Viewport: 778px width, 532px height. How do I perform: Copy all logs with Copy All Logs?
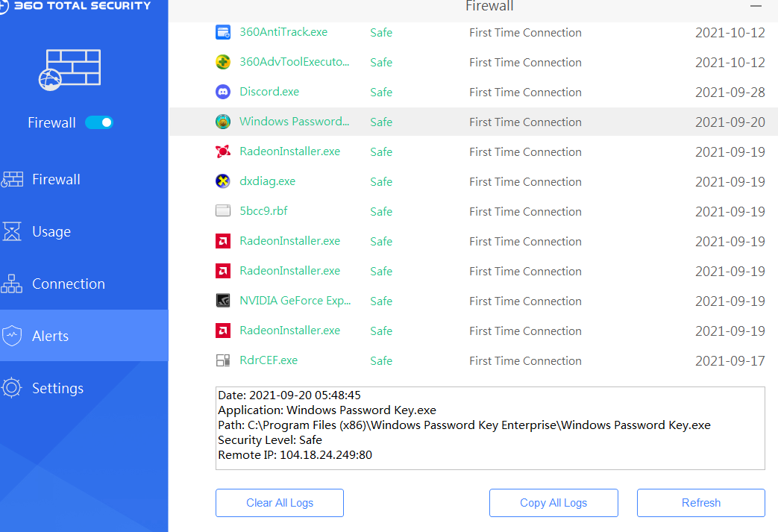point(553,503)
